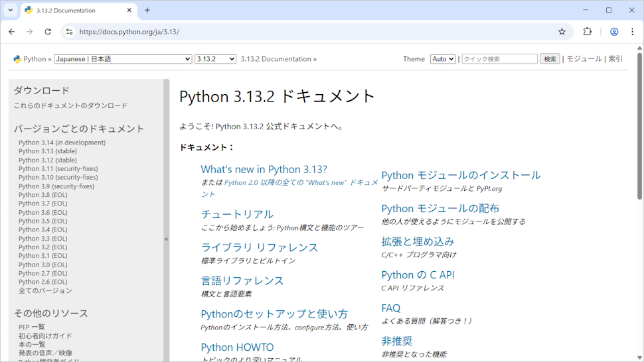The height and width of the screenshot is (362, 644).
Task: Open Python 3.7 (EOL) link
Action: pos(42,204)
